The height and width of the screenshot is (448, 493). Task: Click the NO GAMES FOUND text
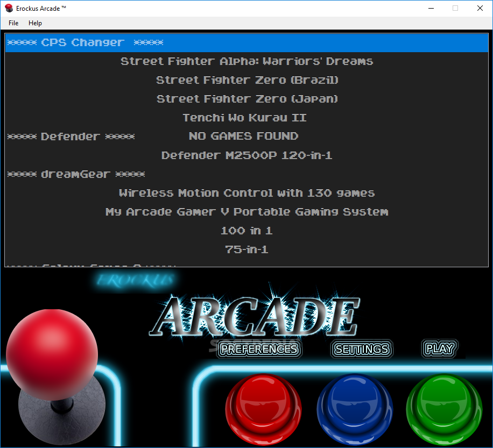(243, 136)
